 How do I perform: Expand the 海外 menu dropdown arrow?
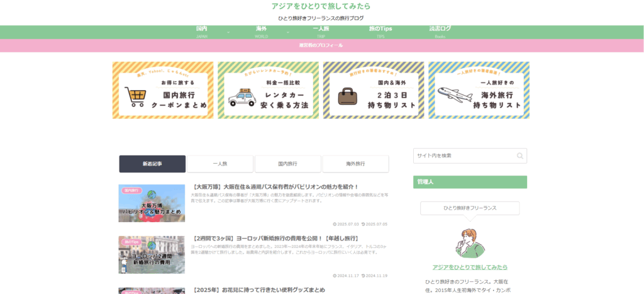click(287, 32)
